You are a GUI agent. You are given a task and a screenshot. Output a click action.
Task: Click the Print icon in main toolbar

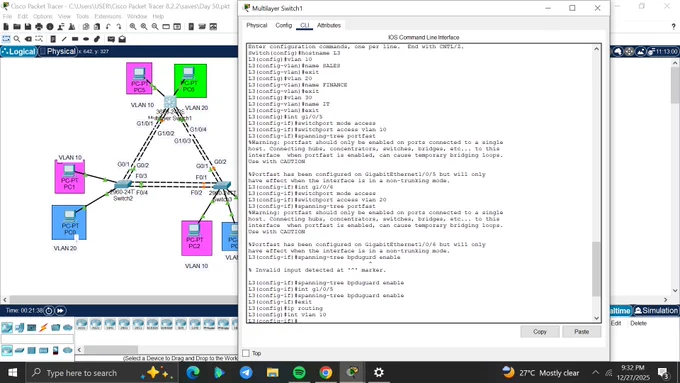(x=39, y=27)
